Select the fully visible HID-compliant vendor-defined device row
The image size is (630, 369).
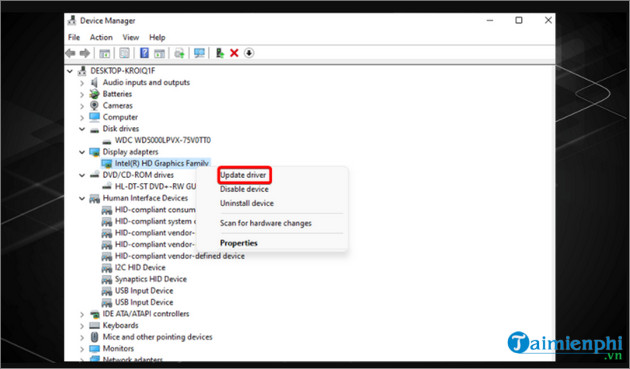tap(180, 256)
